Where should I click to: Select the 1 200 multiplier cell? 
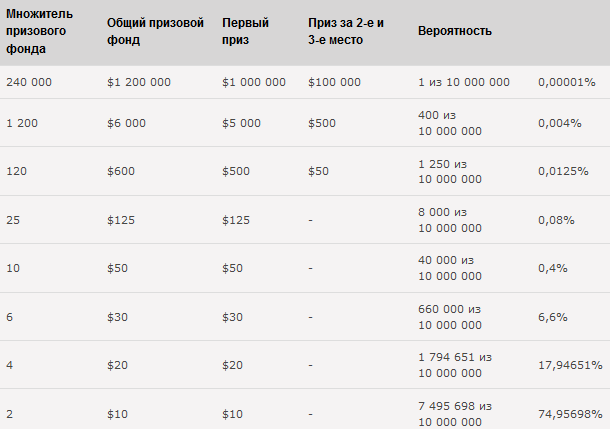22,123
